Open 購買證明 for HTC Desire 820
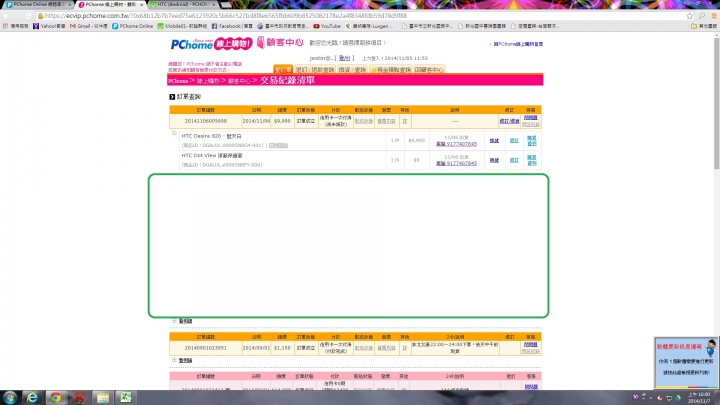Viewport: 720px width, 405px height. (532, 141)
